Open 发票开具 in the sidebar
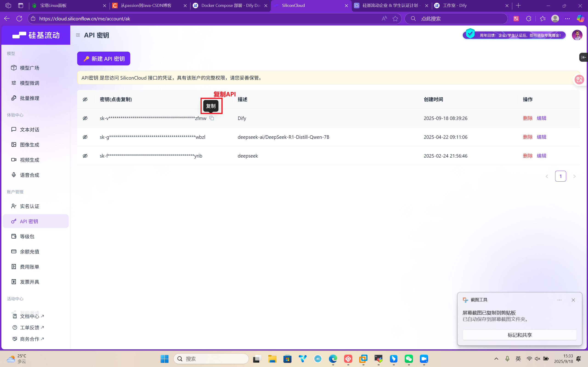Screen dimensions: 588x367 pos(29,282)
